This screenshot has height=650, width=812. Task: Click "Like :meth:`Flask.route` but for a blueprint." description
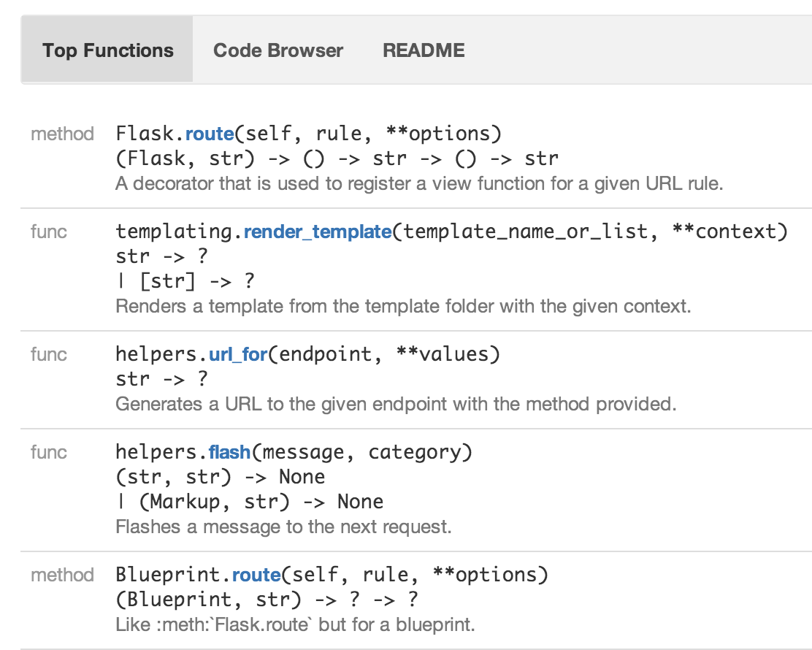(x=295, y=624)
